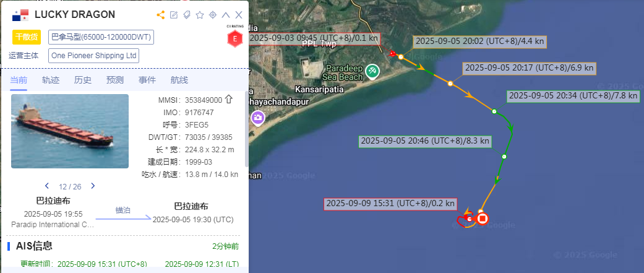Click the red CII rating E badge

[235, 38]
